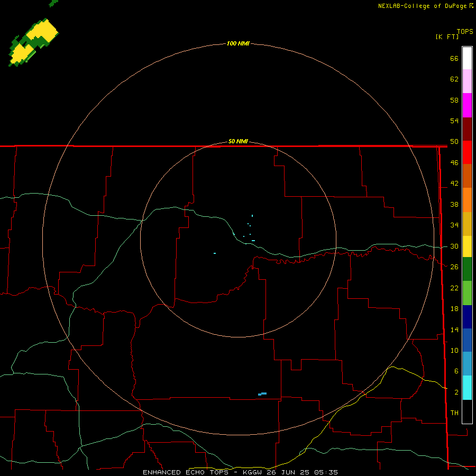Click the 'TOPS' legend title

click(x=465, y=31)
